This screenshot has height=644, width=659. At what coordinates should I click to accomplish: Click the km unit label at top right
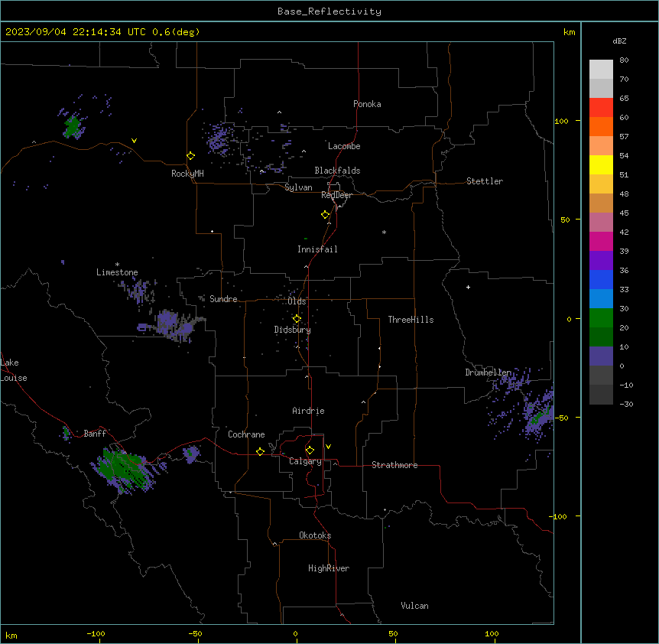(570, 32)
